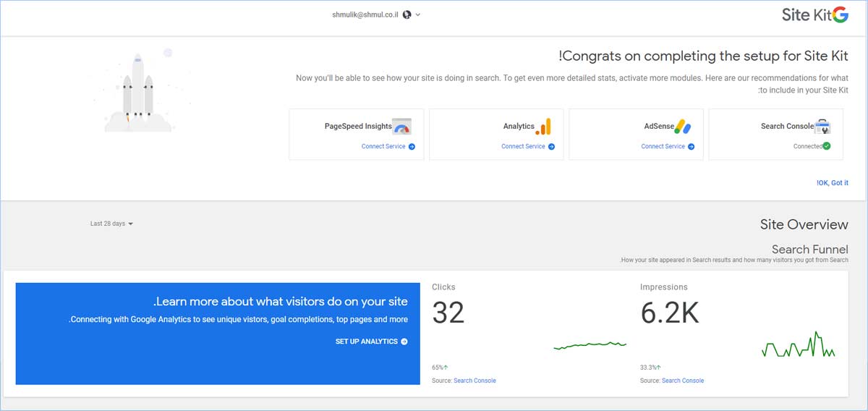
Task: Click the Congrats on completing the setup heading
Action: pos(704,56)
